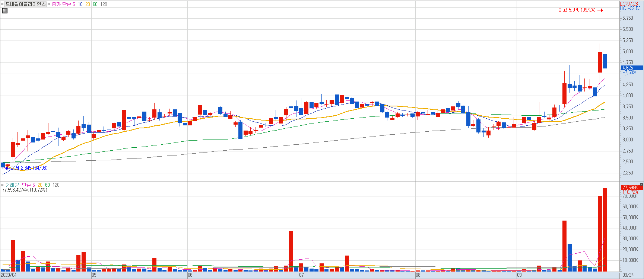The height and width of the screenshot is (279, 644).
Task: Click the tallest red volume bar on 09/24
Action: pyautogui.click(x=605, y=230)
